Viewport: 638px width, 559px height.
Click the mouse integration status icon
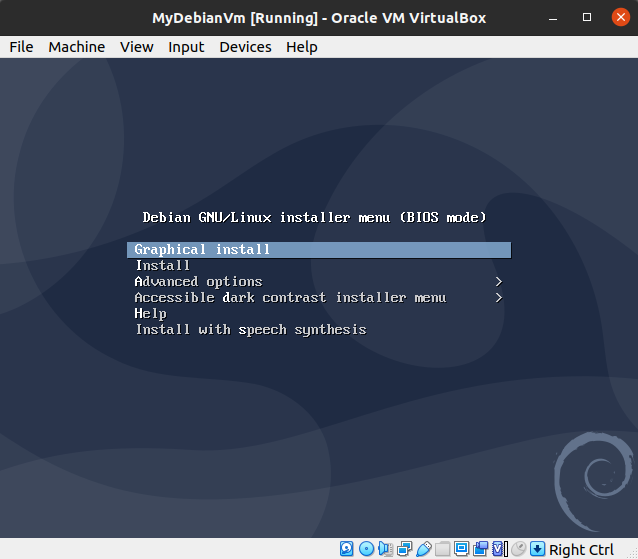518,549
